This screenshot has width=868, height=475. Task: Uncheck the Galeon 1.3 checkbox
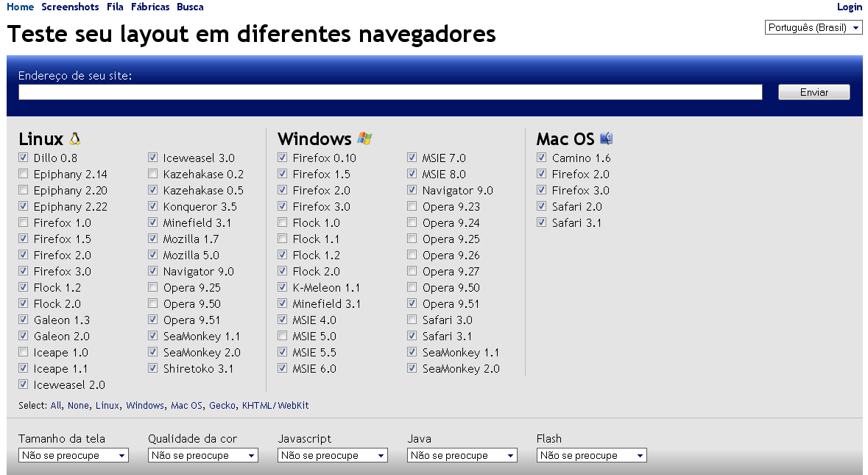click(24, 320)
